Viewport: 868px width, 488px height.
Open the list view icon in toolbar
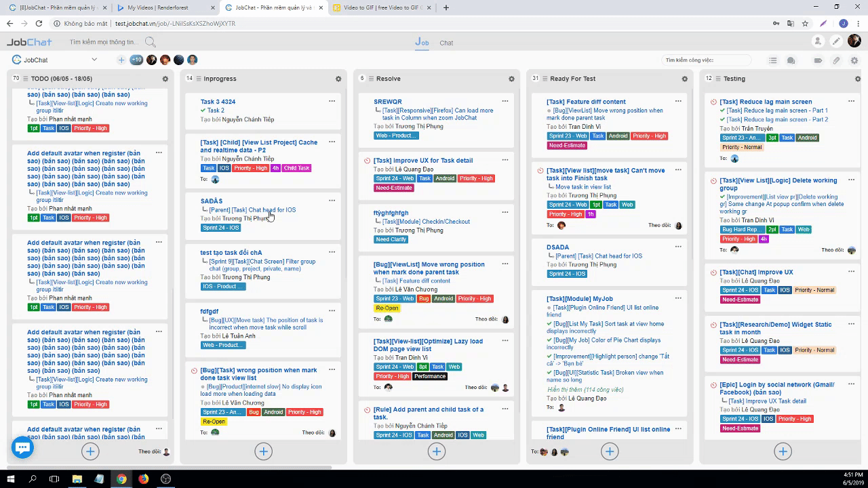point(772,60)
